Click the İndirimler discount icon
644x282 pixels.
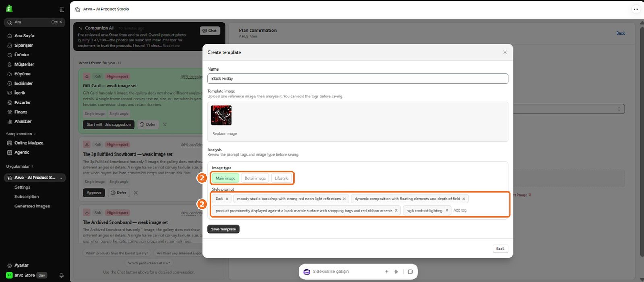click(x=10, y=83)
